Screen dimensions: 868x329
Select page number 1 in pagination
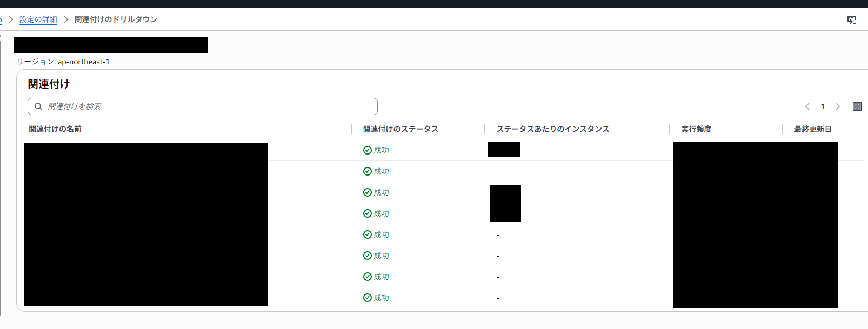pos(823,106)
